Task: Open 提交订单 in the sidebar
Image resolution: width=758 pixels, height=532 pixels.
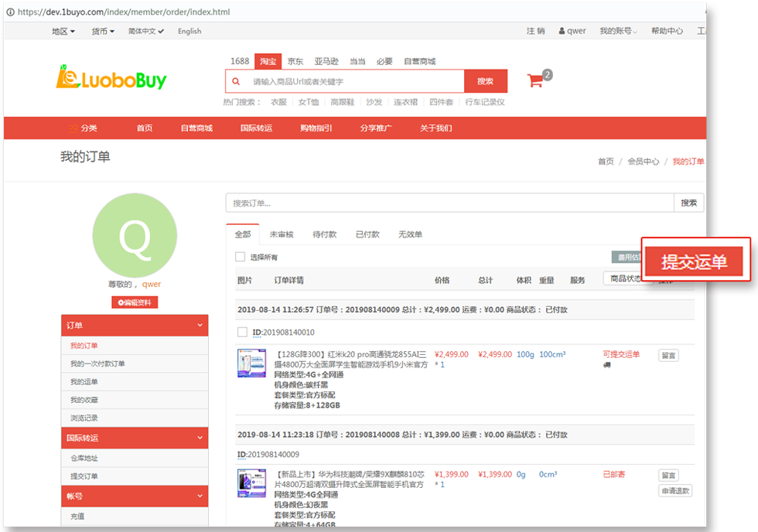Action: coord(84,476)
